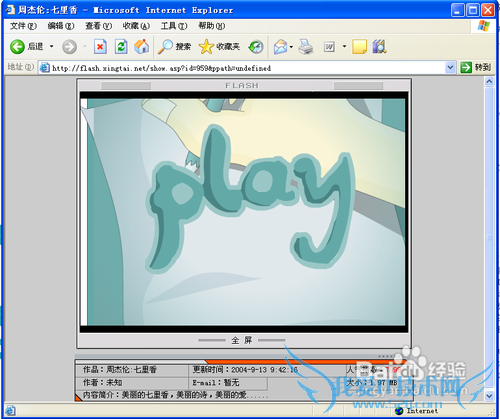
Task: Click the greyed Forward arrow button
Action: tap(69, 47)
